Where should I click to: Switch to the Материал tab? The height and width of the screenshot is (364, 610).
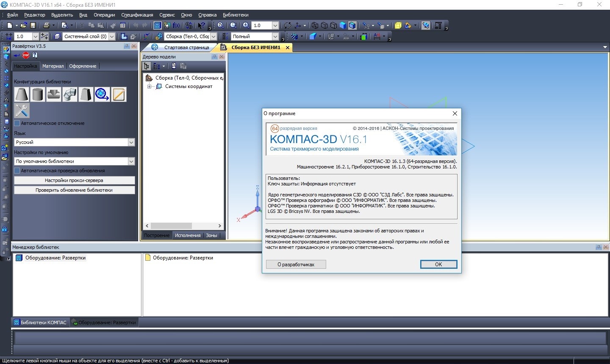tap(53, 66)
